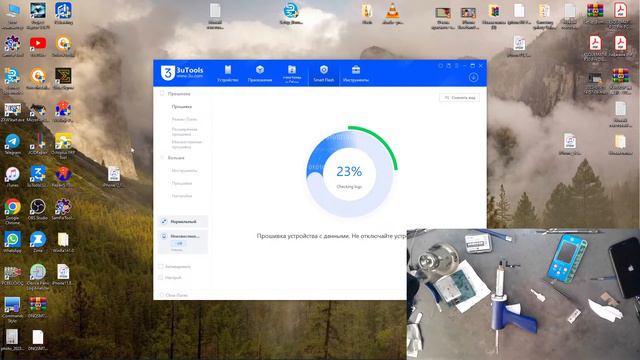Open Telegram from the desktop
640x360 pixels.
[13, 144]
